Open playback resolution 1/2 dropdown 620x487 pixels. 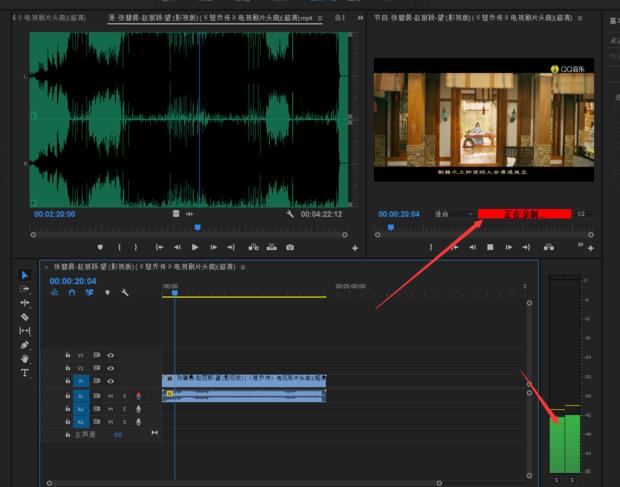coord(583,214)
